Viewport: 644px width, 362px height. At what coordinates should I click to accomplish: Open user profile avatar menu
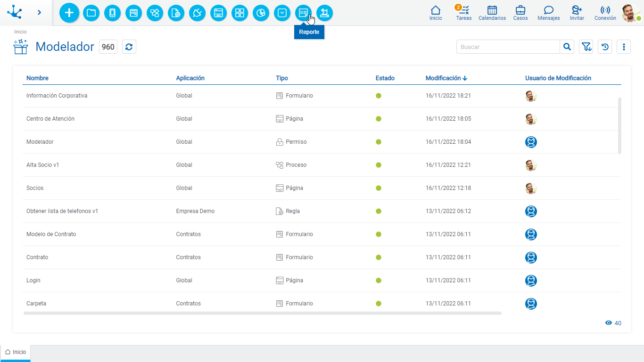point(631,13)
